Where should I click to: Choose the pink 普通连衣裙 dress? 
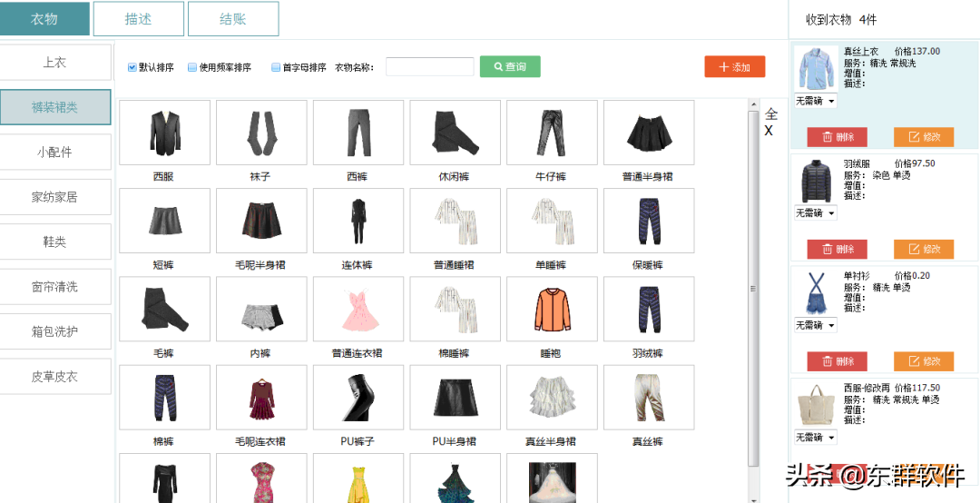(x=358, y=309)
